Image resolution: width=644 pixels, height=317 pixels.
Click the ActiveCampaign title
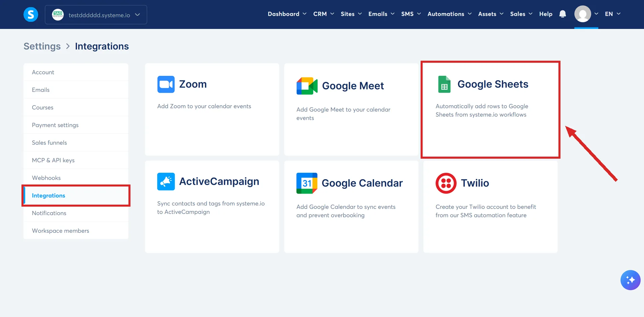click(x=219, y=181)
